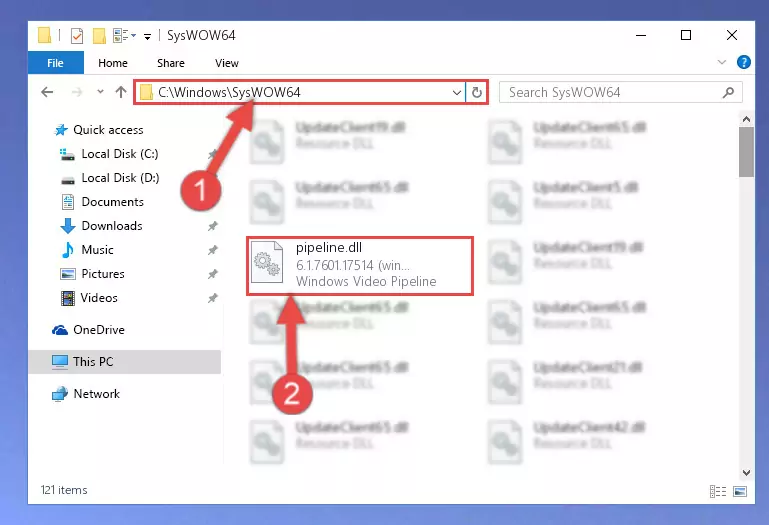Click the folder icon in the title bar
Viewport: 769px width, 525px height.
coord(44,35)
